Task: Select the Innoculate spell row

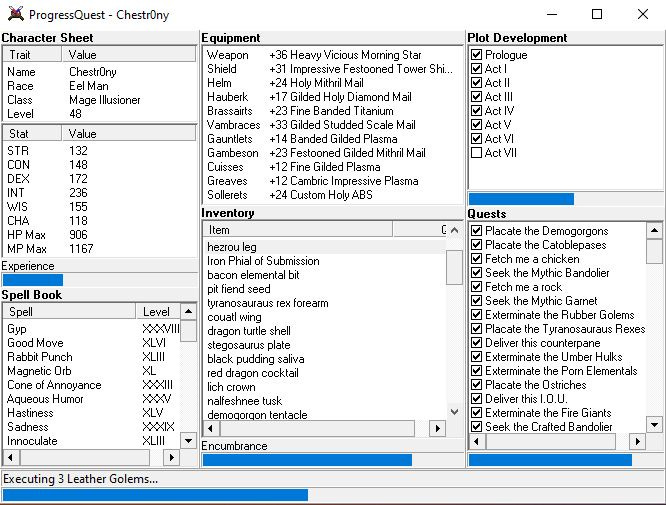Action: [93, 441]
